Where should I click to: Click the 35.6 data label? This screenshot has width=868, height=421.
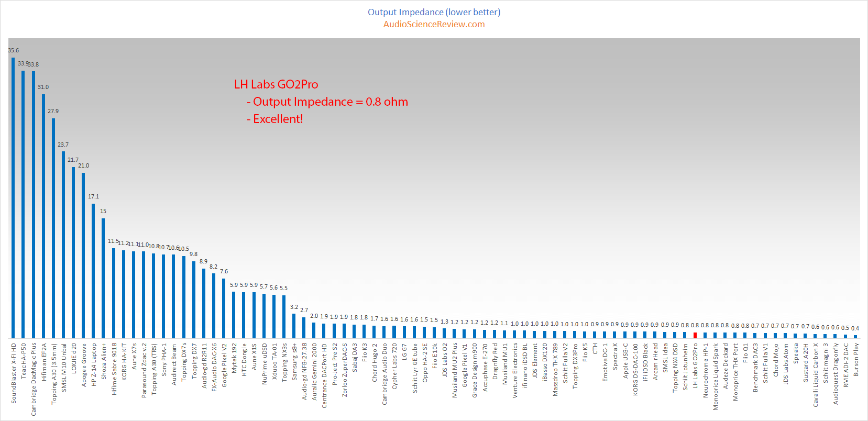13,51
